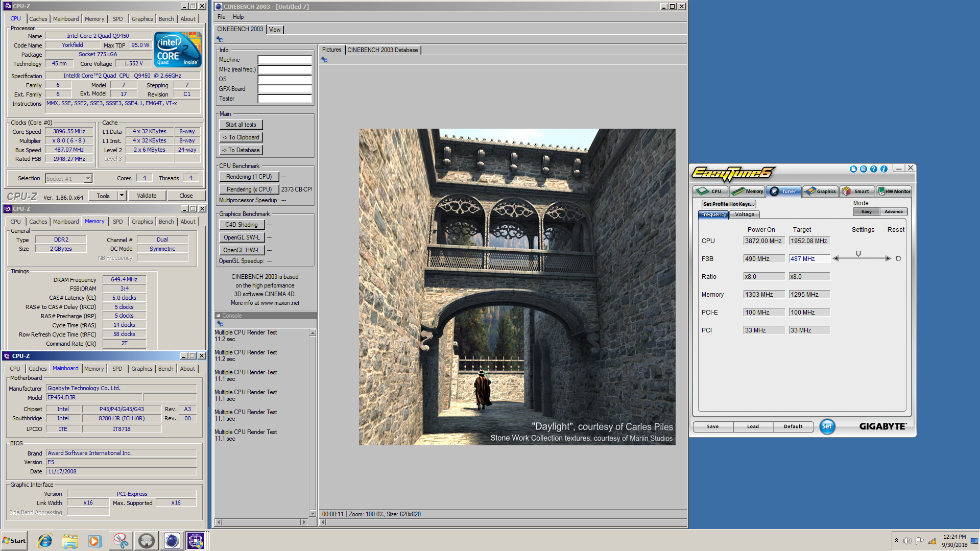Click the Tester input field in CINEBENCH Info
This screenshot has height=551, width=980.
(284, 99)
